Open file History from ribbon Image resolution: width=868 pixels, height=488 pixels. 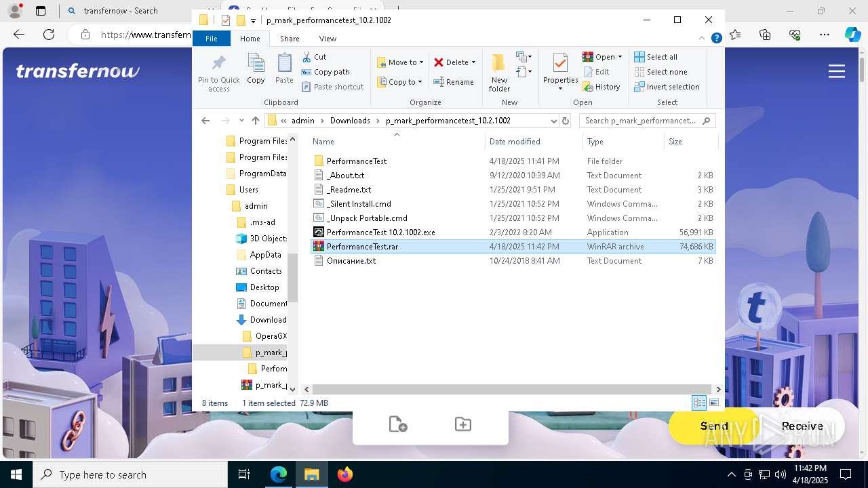(601, 87)
